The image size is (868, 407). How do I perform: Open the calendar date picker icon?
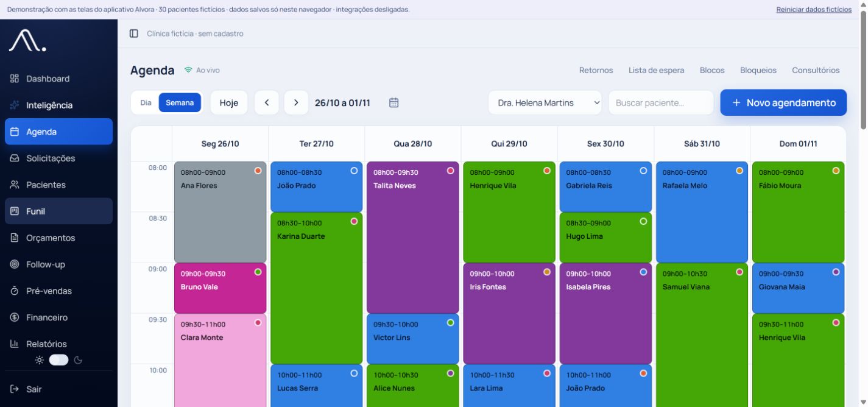[393, 102]
